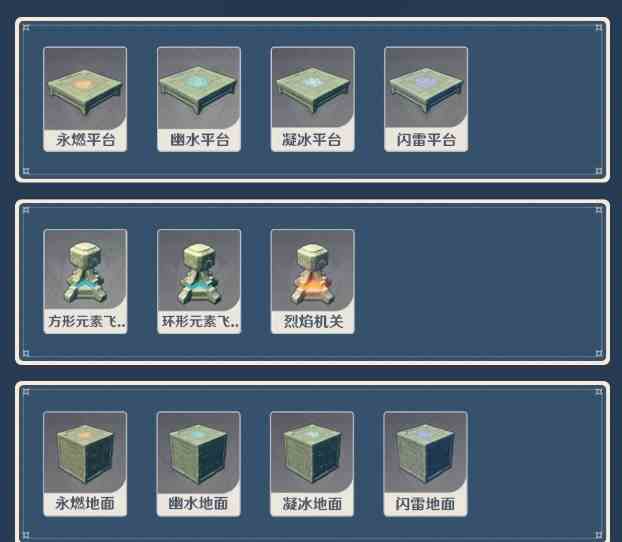Select the 永燃平台 item card
This screenshot has width=622, height=542.
click(85, 99)
